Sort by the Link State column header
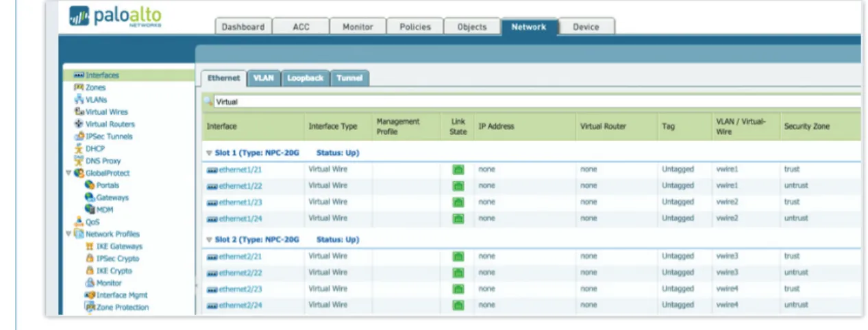The width and height of the screenshot is (868, 330). tap(458, 127)
